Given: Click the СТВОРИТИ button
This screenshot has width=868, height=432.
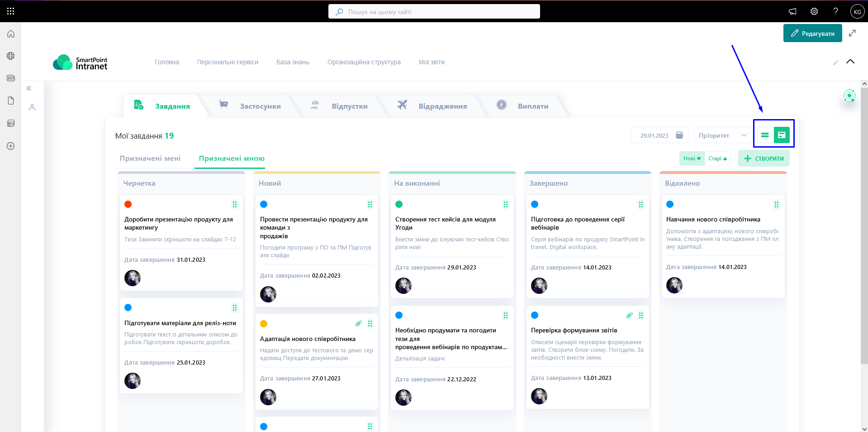Looking at the screenshot, I should 764,158.
